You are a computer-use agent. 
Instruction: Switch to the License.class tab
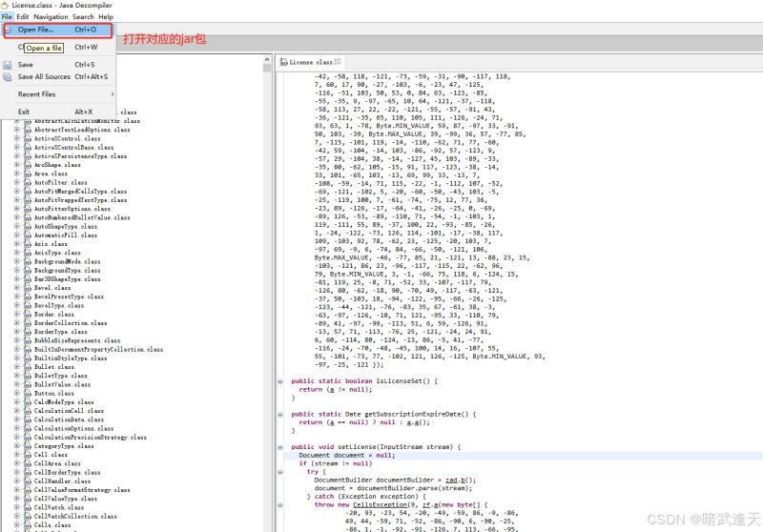pyautogui.click(x=311, y=62)
